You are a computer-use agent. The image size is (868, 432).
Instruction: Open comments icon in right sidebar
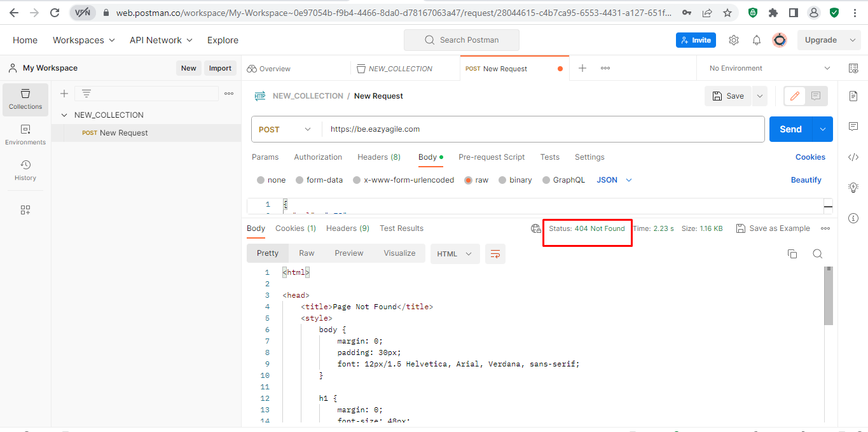pos(853,127)
